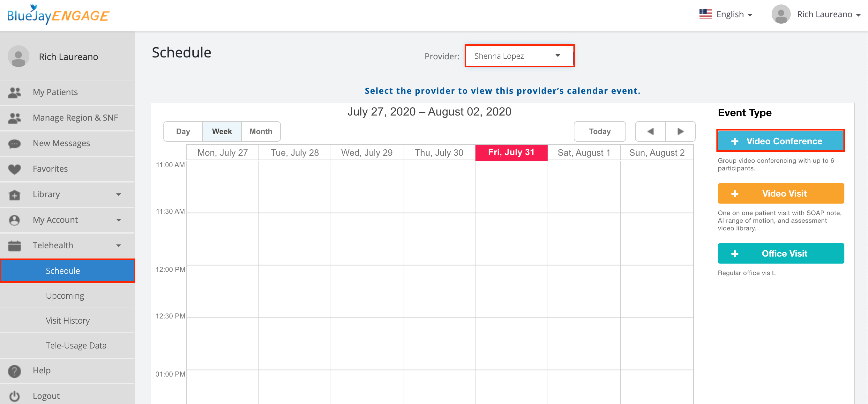
Task: Switch calendar to Day view
Action: (183, 131)
